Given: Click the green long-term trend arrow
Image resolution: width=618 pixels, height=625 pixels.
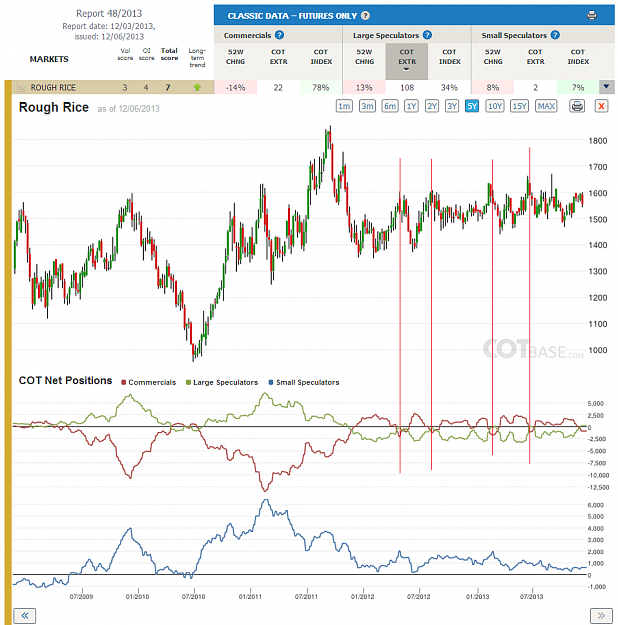Looking at the screenshot, I should [x=197, y=87].
